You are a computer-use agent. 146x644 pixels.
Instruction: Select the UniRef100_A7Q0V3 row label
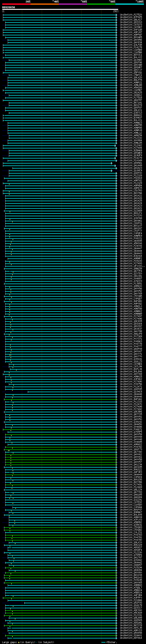click(131, 281)
